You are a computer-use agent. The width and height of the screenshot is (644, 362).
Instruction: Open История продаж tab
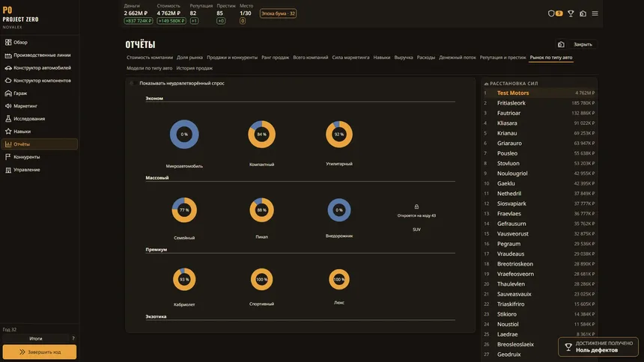pyautogui.click(x=194, y=68)
